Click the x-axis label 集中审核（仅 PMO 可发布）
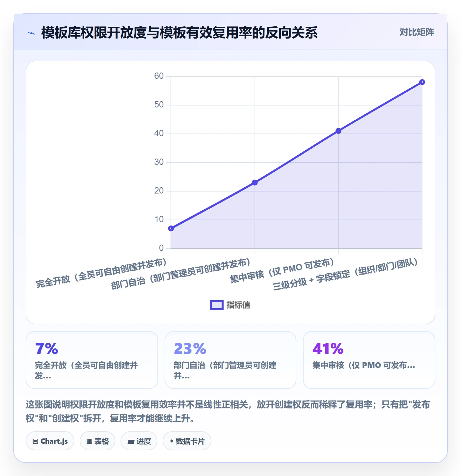The height and width of the screenshot is (476, 461). point(283,271)
